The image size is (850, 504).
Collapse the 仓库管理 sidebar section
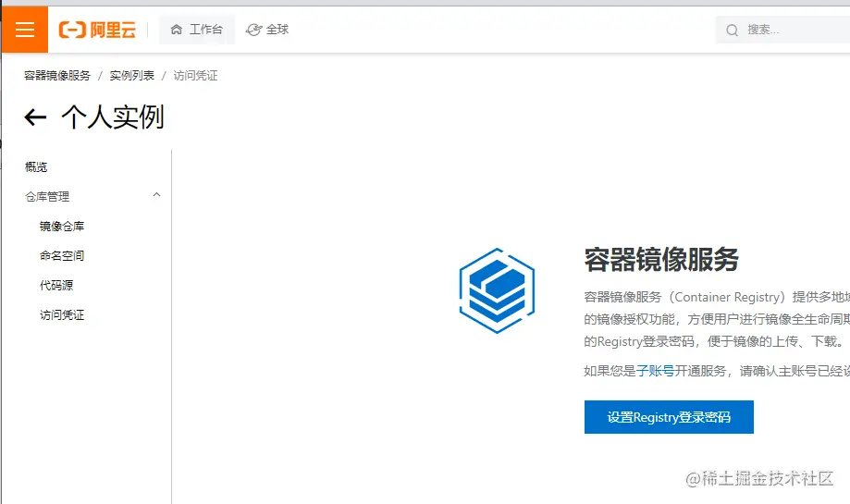tap(156, 195)
